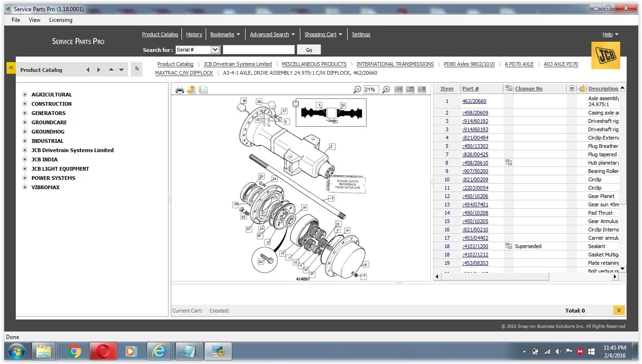642x364 pixels.
Task: Open part number 462/20660 link
Action: tap(474, 101)
